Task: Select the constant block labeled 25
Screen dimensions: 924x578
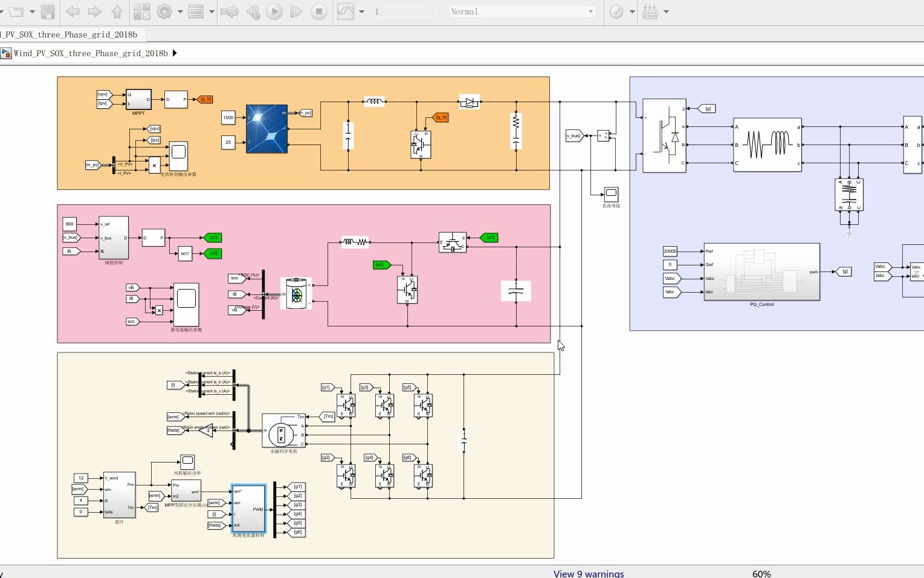Action: (228, 143)
